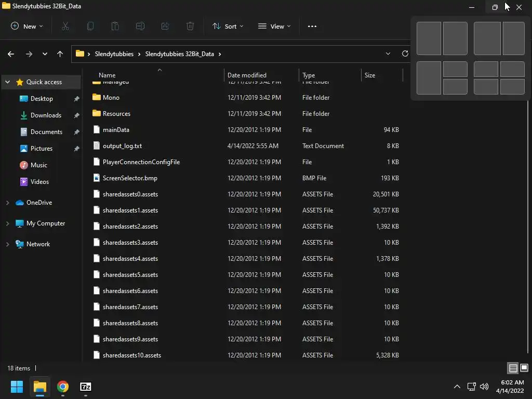Open the volume speaker tray icon
Screen dimensions: 532x399
(x=484, y=387)
